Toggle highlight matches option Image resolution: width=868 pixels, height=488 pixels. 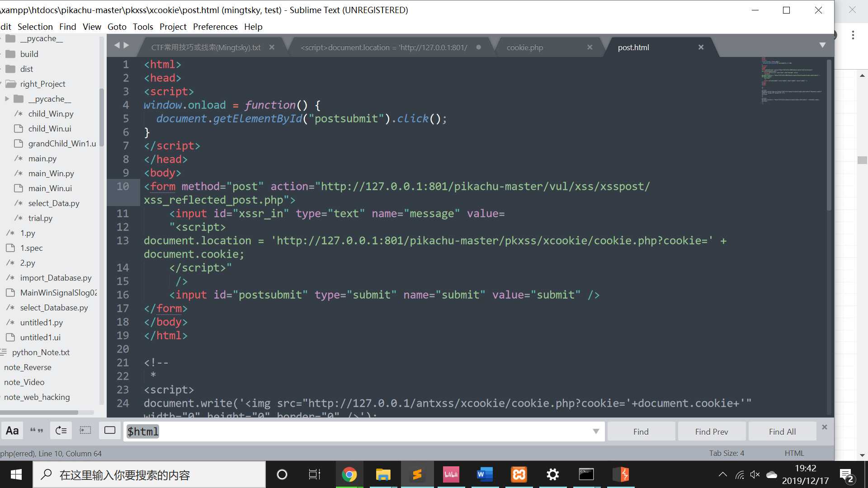point(110,431)
